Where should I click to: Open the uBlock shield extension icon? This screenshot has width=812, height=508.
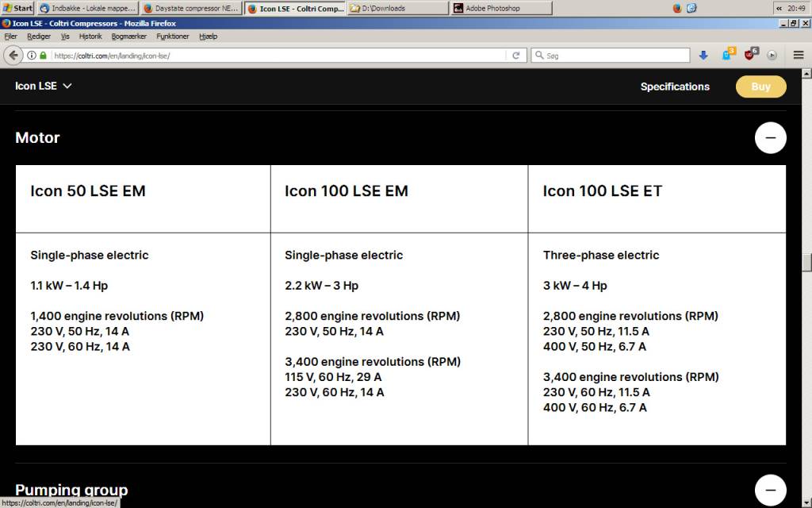[750, 55]
